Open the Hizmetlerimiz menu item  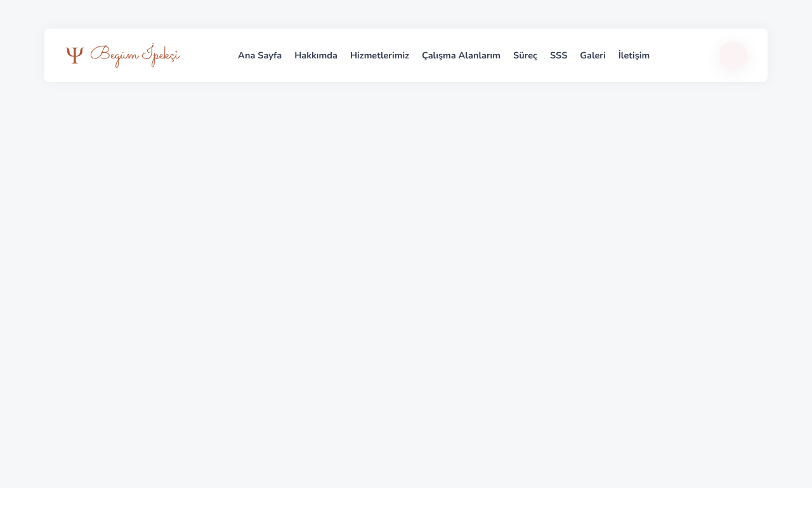pos(379,55)
